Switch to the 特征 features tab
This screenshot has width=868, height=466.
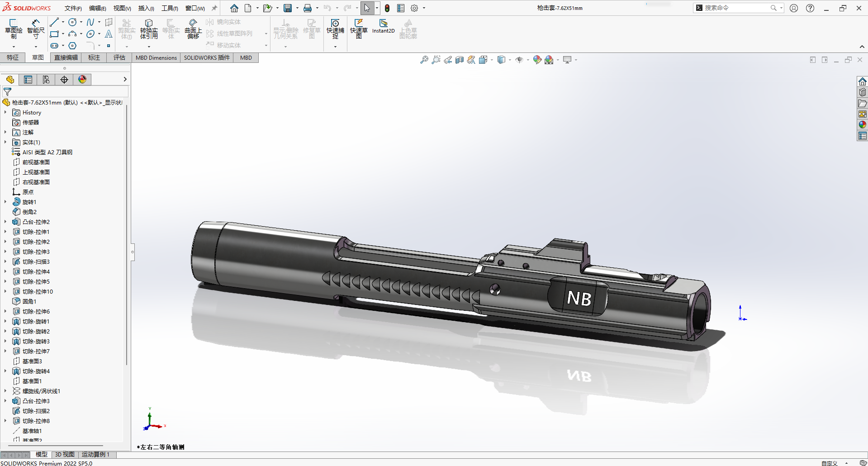[13, 57]
